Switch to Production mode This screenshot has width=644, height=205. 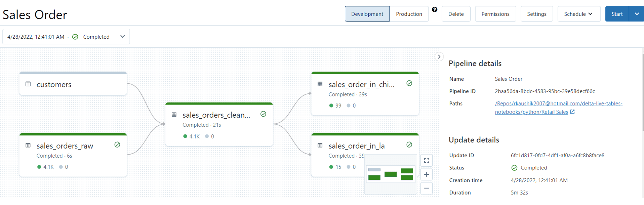pyautogui.click(x=409, y=14)
